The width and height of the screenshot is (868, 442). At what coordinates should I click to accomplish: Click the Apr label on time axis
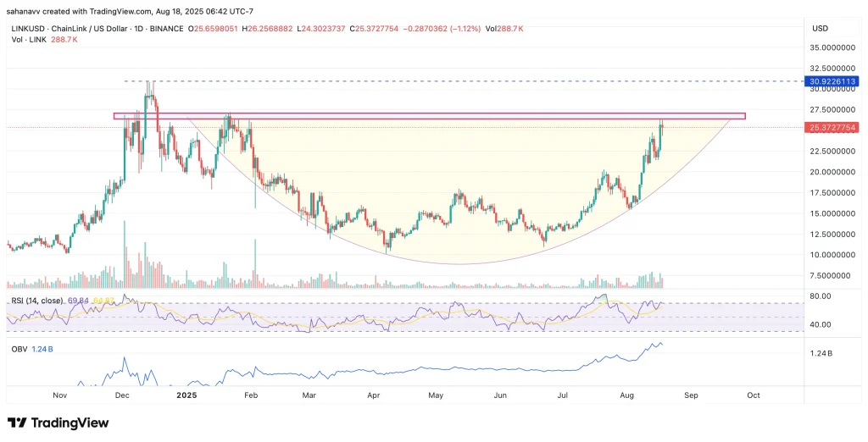(x=373, y=395)
